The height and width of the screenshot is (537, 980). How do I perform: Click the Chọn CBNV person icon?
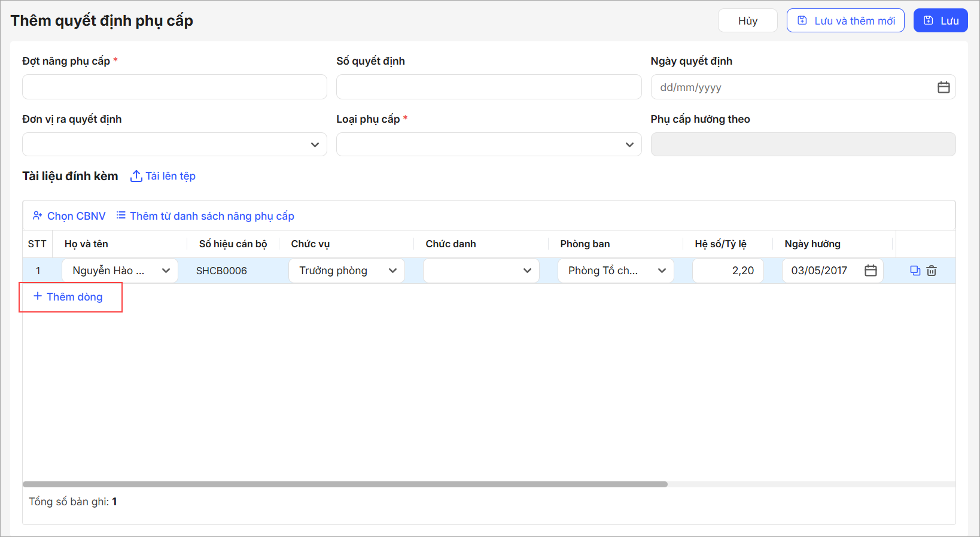pos(38,216)
